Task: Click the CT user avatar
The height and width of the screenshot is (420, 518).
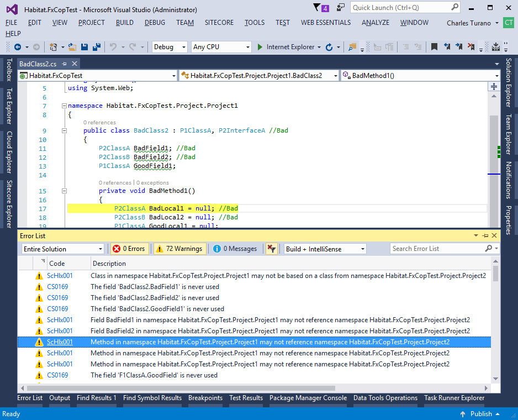Action: click(509, 23)
